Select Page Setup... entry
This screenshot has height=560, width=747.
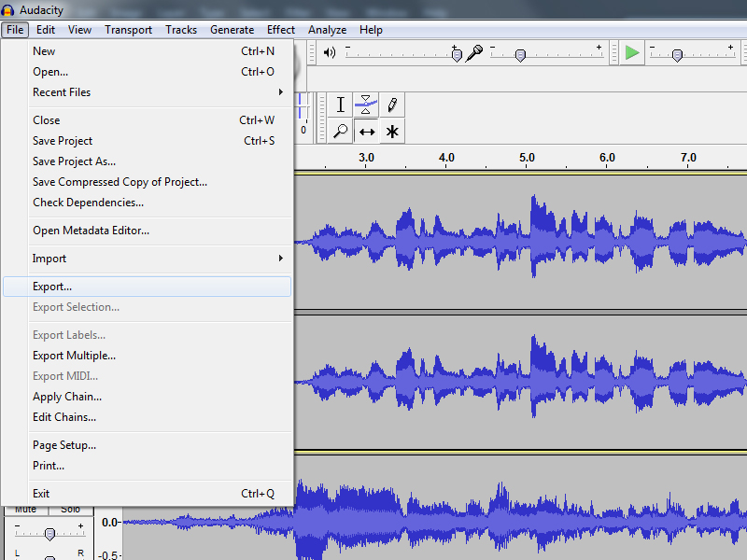pos(148,445)
